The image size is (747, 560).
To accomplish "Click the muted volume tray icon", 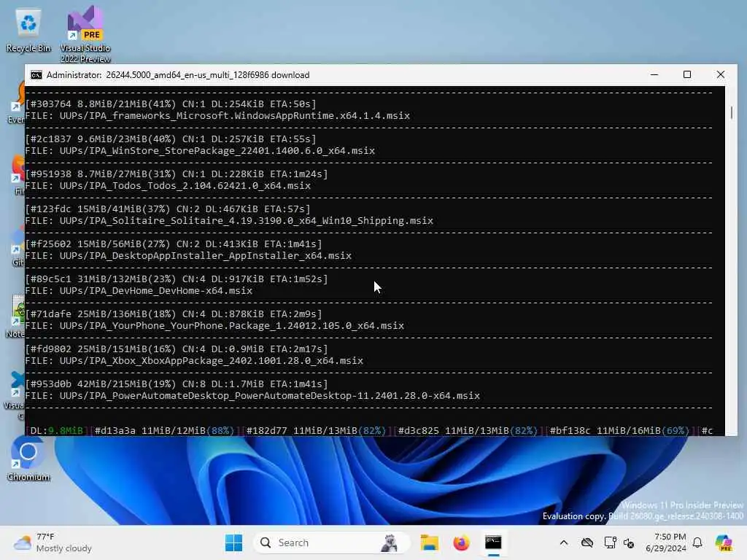I will coord(629,542).
